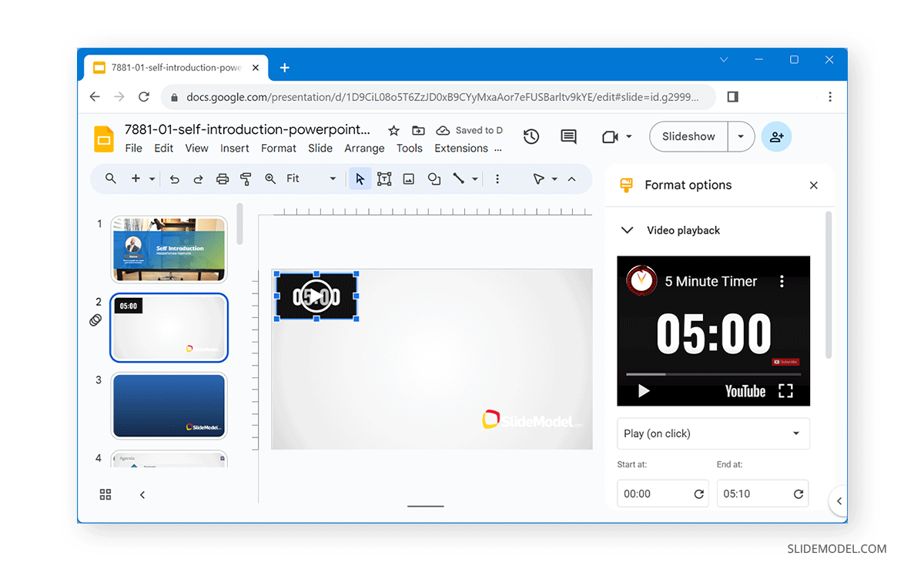Reload the browser page
This screenshot has width=924, height=572.
coord(143,97)
